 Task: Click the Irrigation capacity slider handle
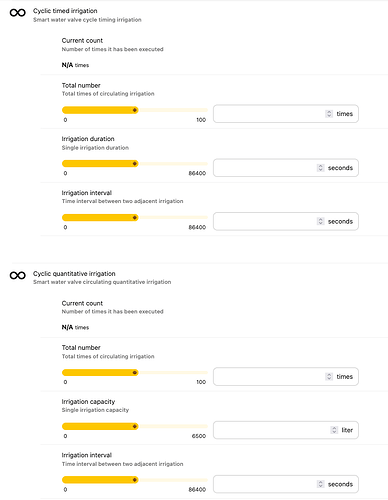135,426
